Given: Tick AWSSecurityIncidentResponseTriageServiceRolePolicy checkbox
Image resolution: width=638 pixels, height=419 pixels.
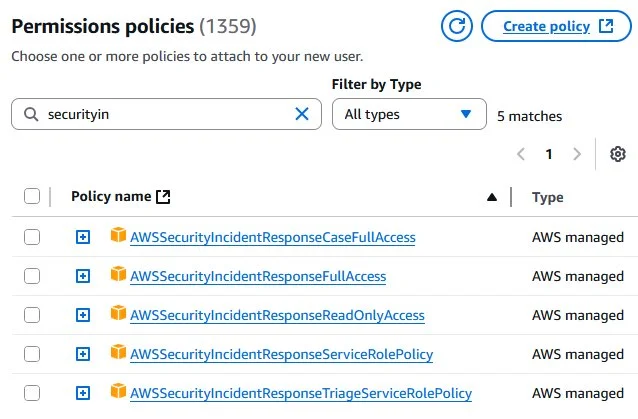Looking at the screenshot, I should pyautogui.click(x=32, y=393).
